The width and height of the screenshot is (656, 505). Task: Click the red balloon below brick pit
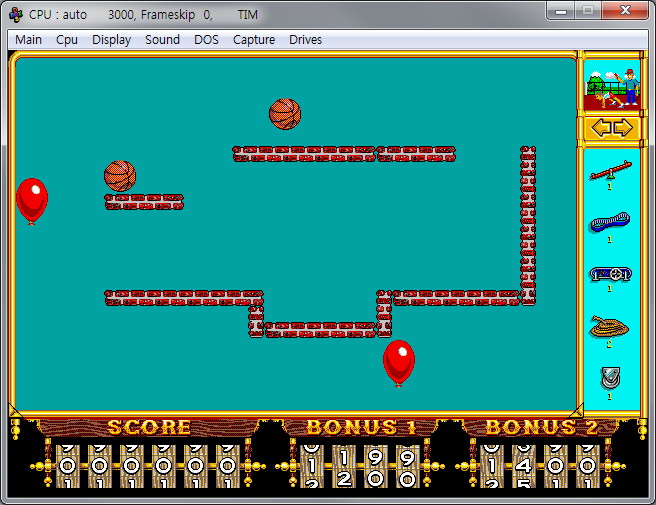pos(399,363)
